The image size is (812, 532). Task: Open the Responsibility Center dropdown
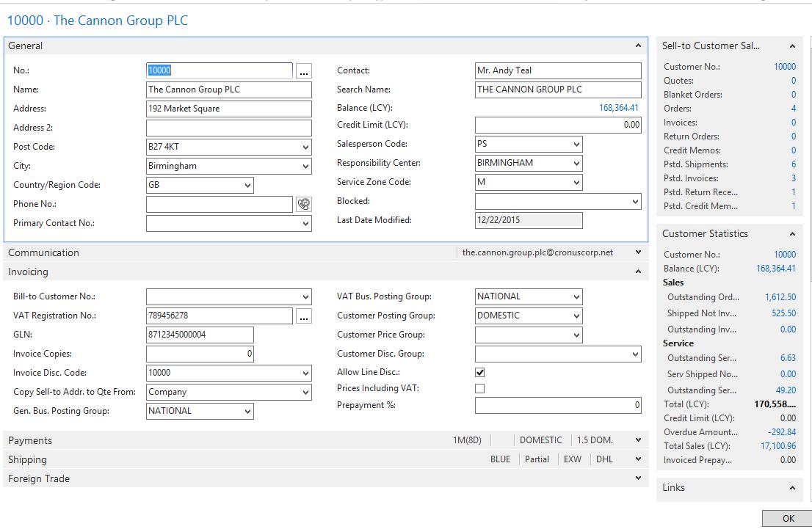pos(576,163)
